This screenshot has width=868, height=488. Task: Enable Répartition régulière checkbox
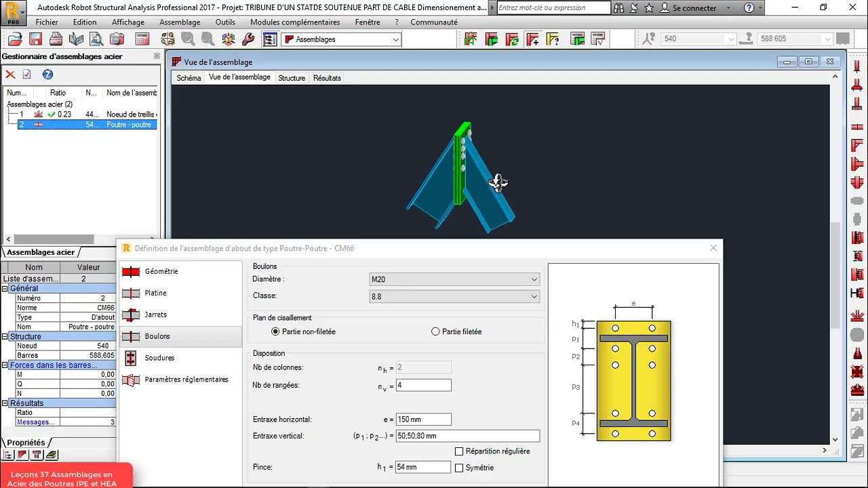[459, 451]
